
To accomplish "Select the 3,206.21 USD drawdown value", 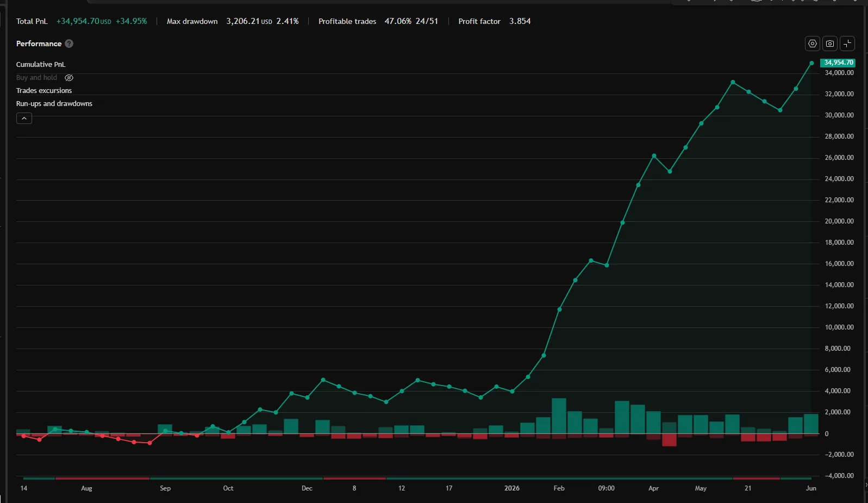I will click(249, 21).
